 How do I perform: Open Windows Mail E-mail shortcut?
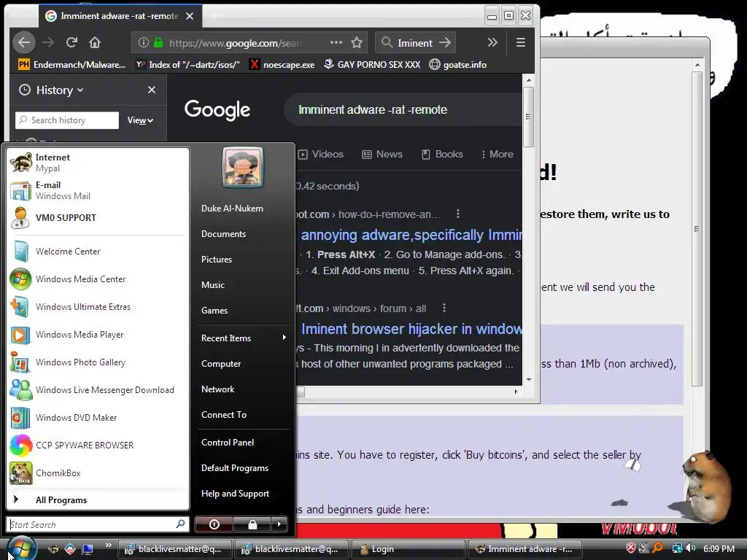tap(98, 190)
